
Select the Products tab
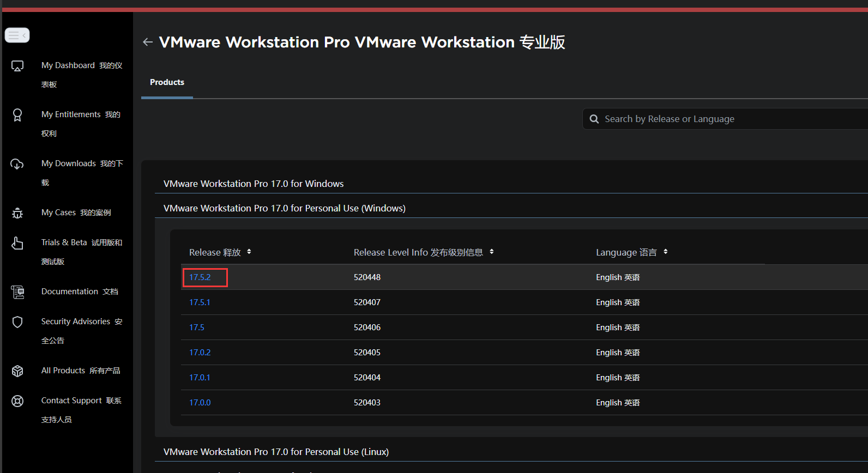coord(167,82)
